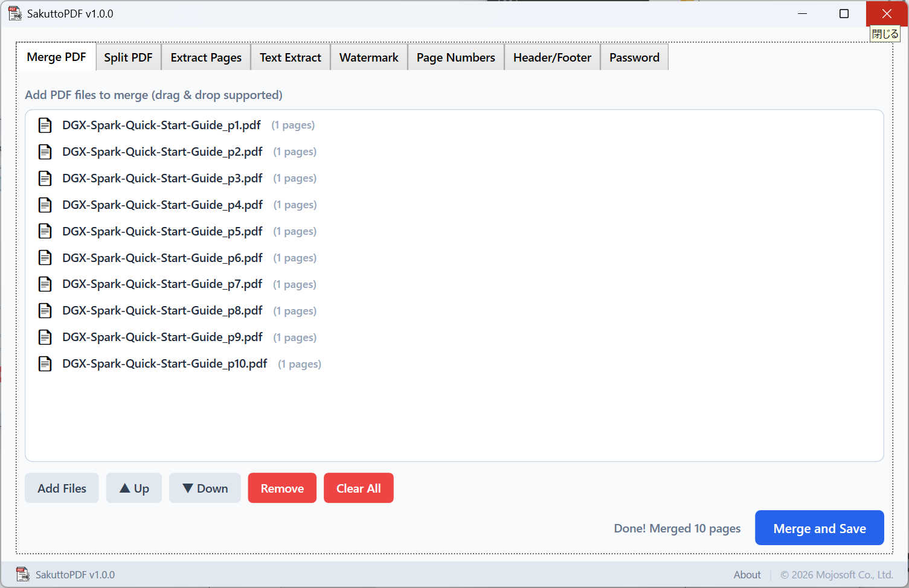Viewport: 909px width, 588px height.
Task: Click the document icon beside the p3.pdf entry
Action: tap(45, 178)
